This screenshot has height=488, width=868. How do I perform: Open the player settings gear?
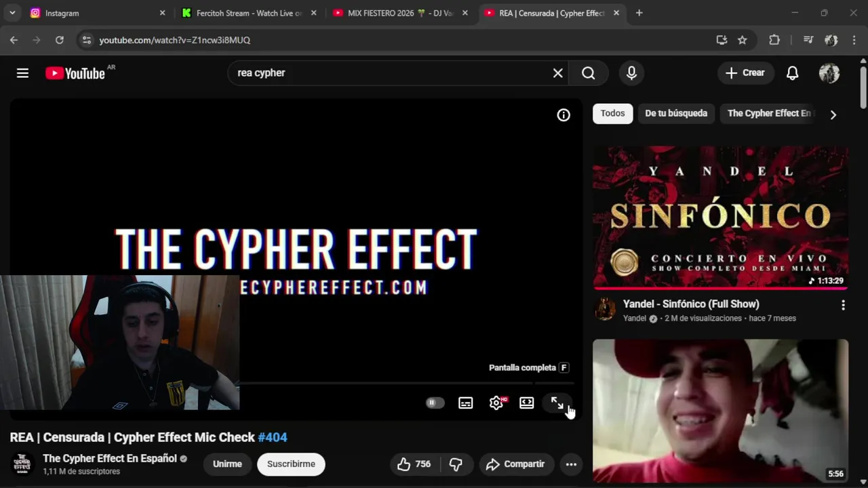coord(496,403)
